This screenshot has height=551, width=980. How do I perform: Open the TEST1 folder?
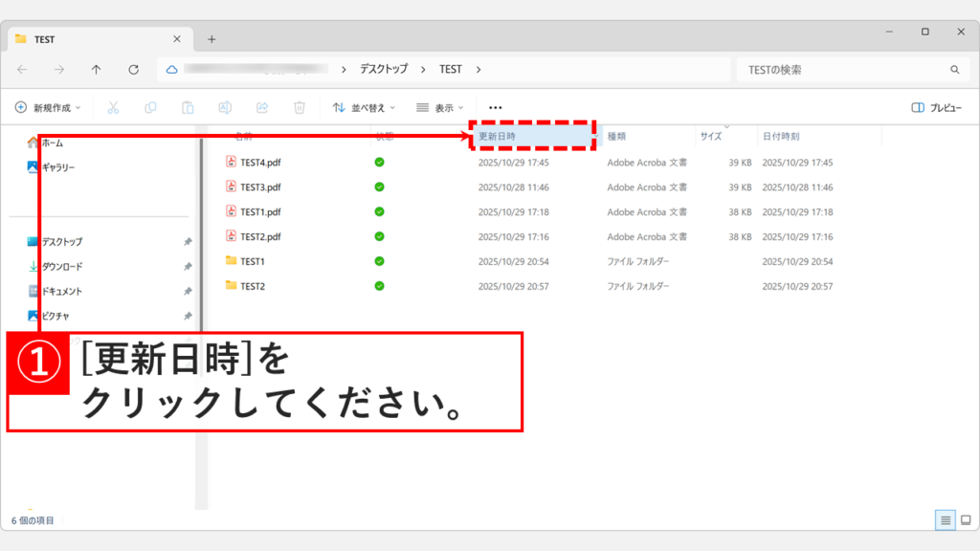255,260
